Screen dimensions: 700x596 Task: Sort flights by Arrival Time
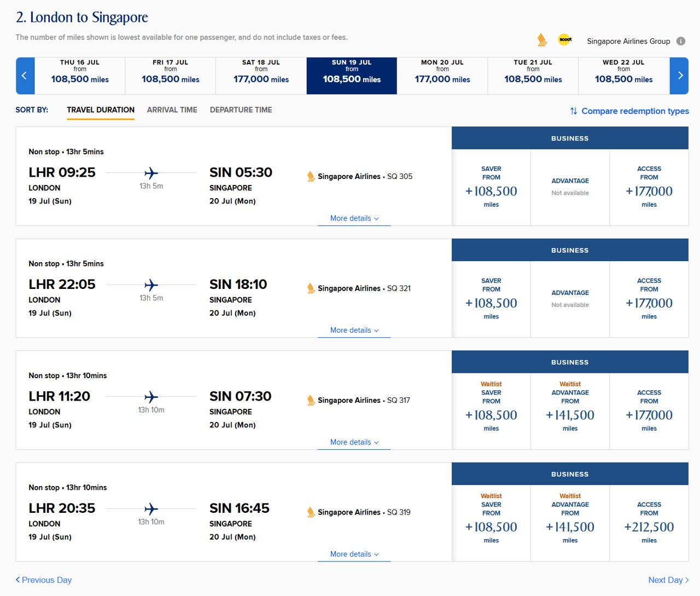coord(172,110)
